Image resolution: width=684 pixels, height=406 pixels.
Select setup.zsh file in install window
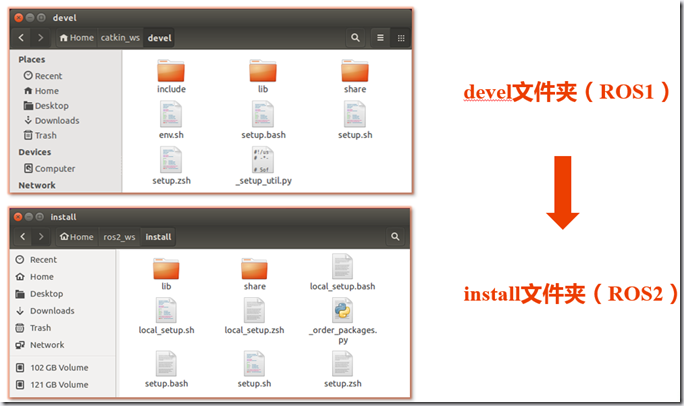click(342, 369)
